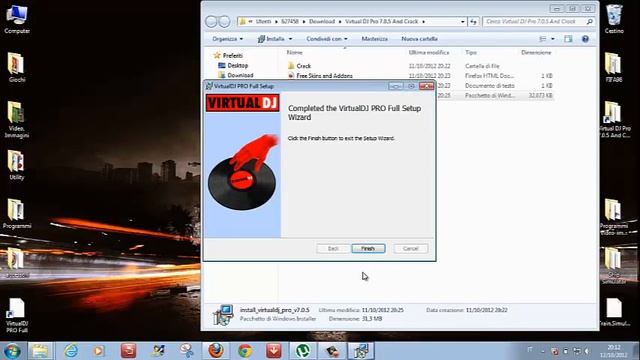Select Preferiti in the navigation pane
Image resolution: width=640 pixels, height=360 pixels.
[233, 56]
